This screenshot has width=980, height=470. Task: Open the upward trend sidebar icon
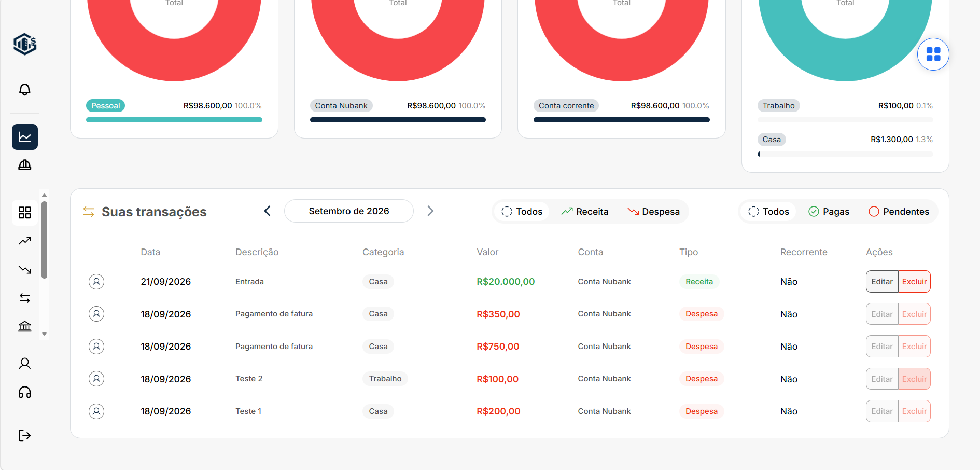click(25, 241)
